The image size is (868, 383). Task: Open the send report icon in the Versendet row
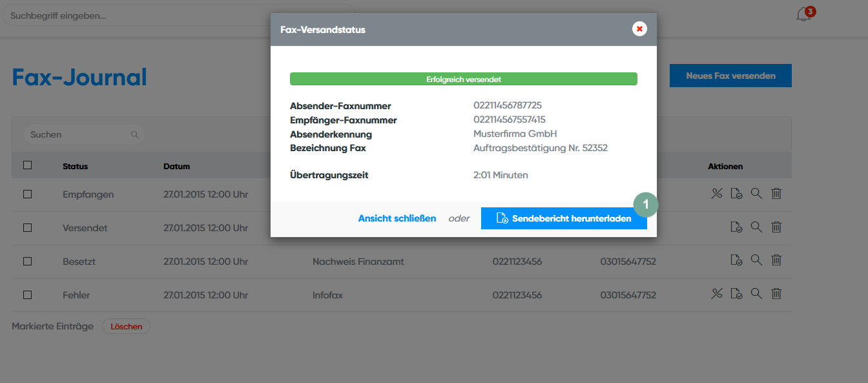pyautogui.click(x=736, y=227)
